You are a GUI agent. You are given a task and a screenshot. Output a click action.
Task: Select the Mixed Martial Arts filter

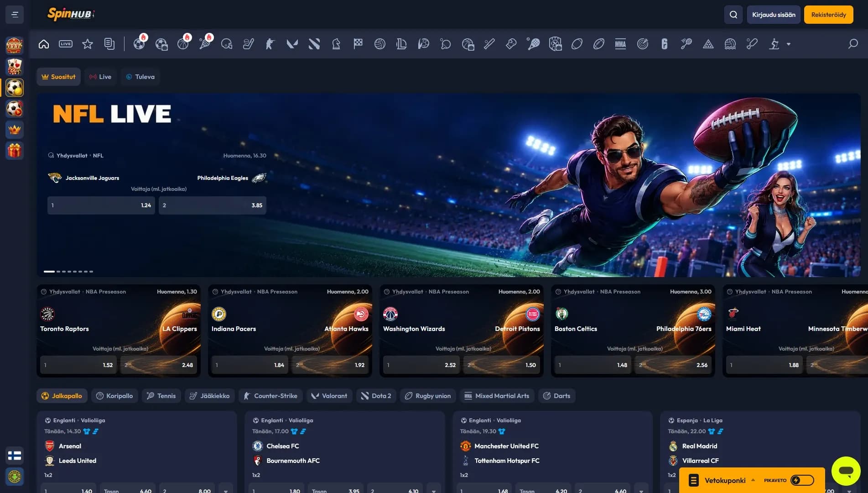coord(497,396)
